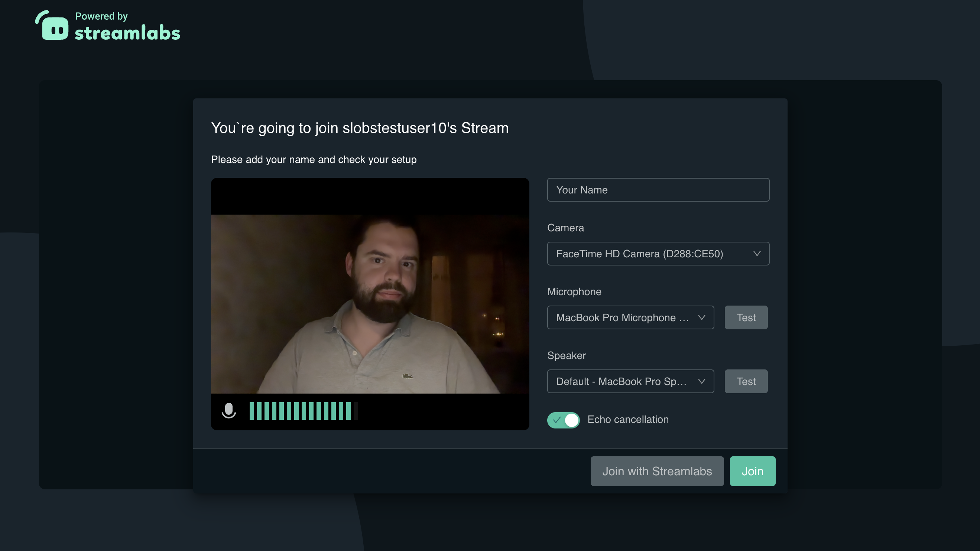Click the Join with Streamlabs button

tap(657, 471)
